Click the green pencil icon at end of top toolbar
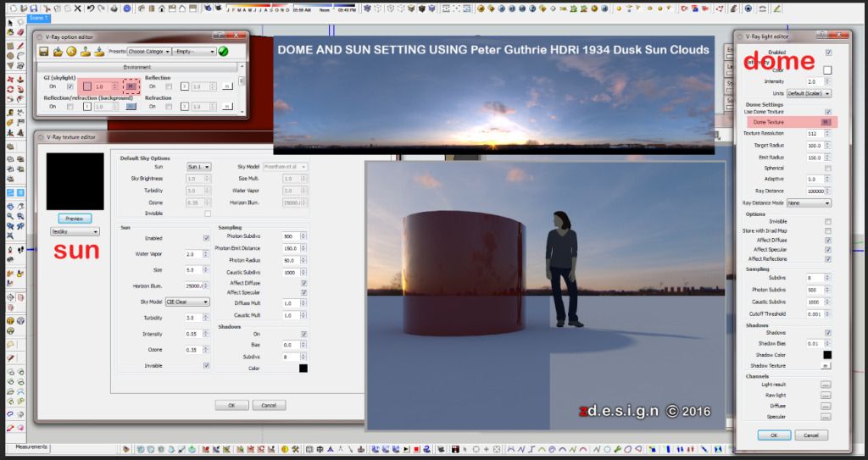The width and height of the screenshot is (868, 460). pos(776,8)
